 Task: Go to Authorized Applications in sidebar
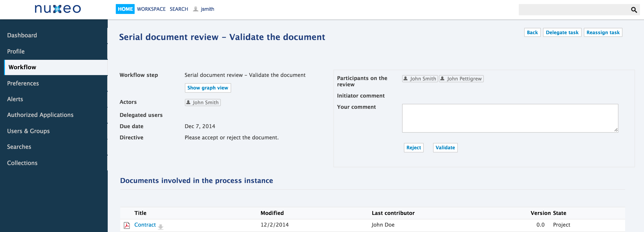coord(40,115)
